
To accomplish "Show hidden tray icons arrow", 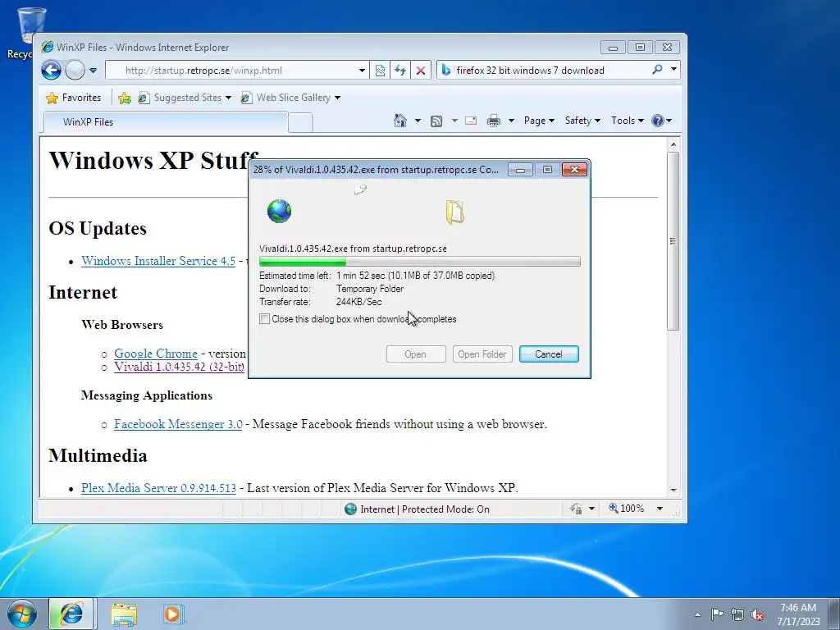I will pos(697,614).
